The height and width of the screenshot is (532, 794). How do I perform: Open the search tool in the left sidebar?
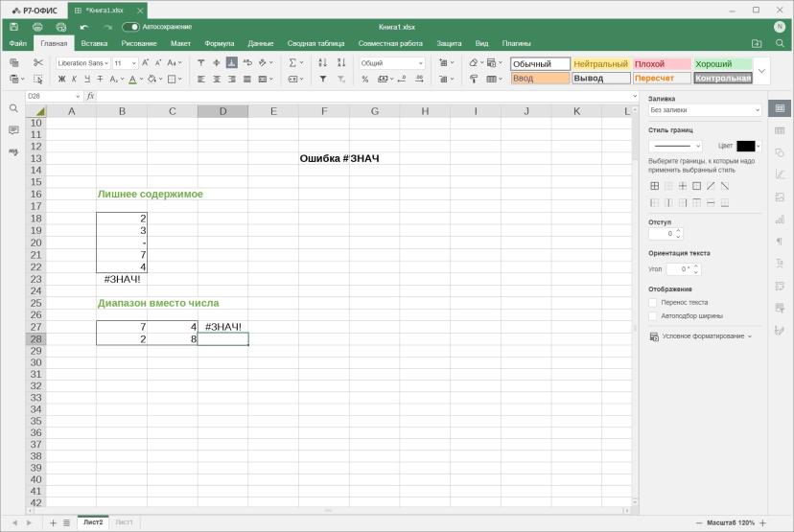[x=13, y=108]
